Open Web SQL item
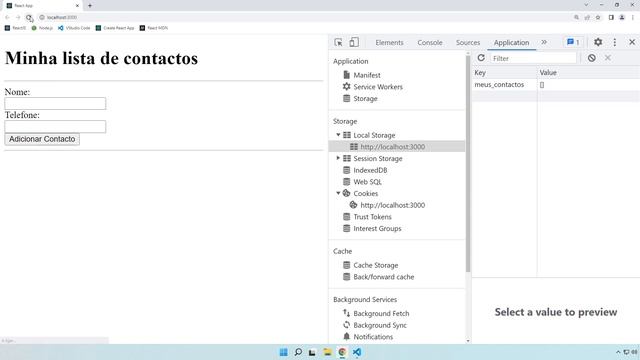The image size is (640, 360). pyautogui.click(x=362, y=182)
